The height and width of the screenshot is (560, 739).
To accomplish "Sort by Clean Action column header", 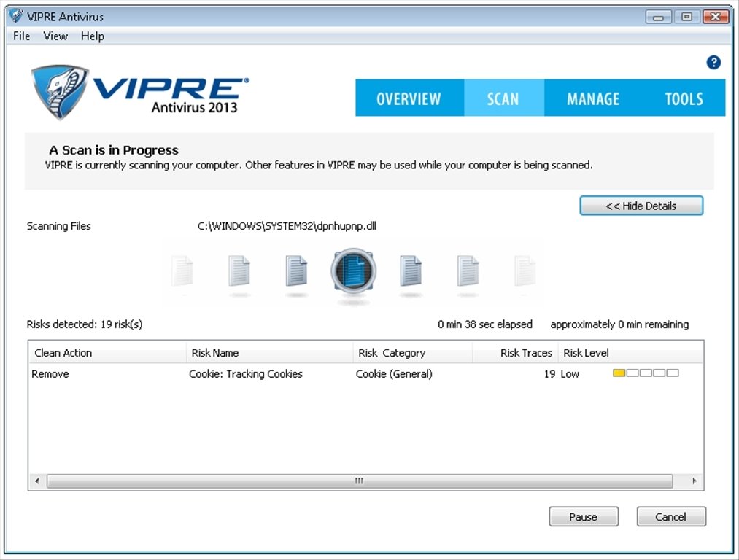I will click(108, 353).
